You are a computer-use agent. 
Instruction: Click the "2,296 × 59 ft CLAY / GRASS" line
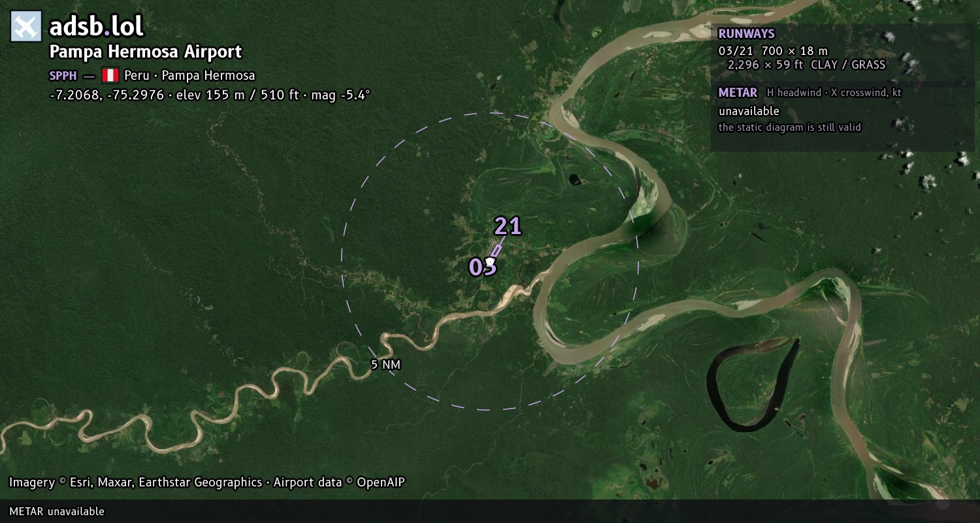(x=806, y=65)
